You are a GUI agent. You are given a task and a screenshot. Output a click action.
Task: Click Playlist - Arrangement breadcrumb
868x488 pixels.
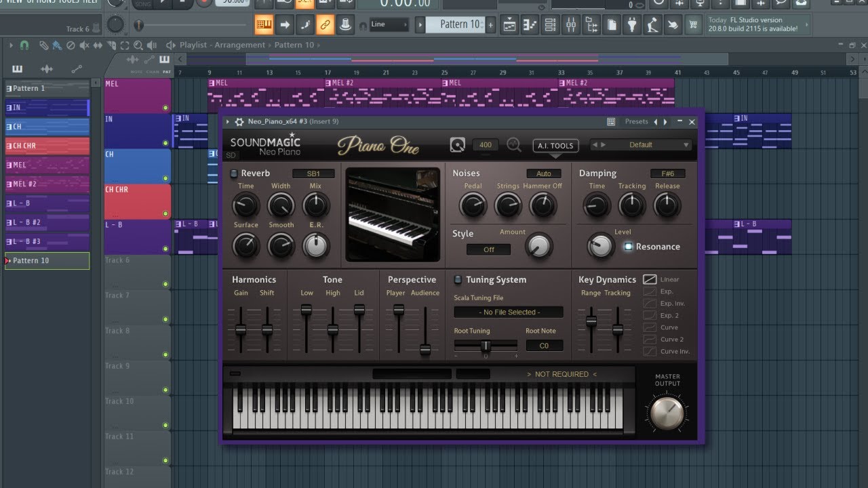click(222, 45)
